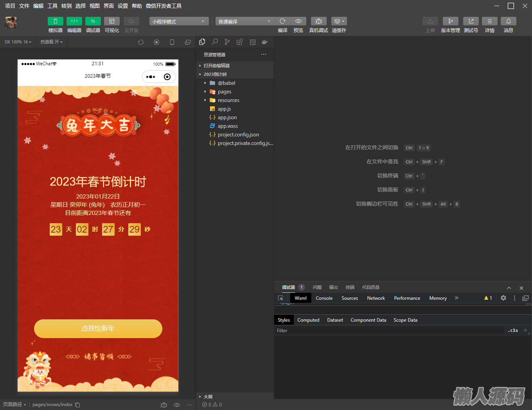
Task: Open the Version Management icon
Action: (x=450, y=21)
